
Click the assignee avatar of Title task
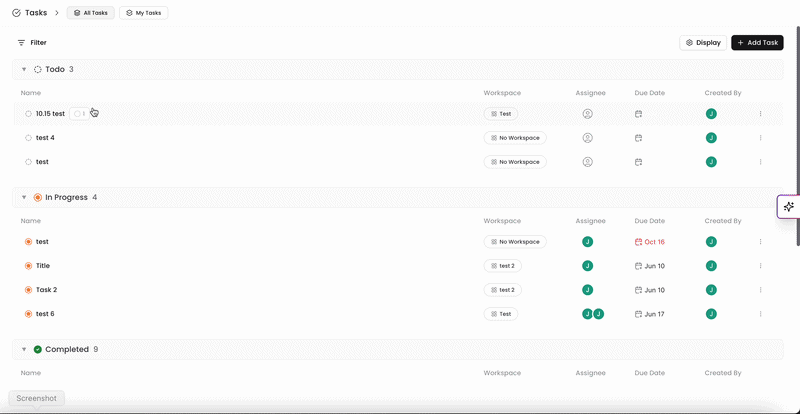[587, 266]
